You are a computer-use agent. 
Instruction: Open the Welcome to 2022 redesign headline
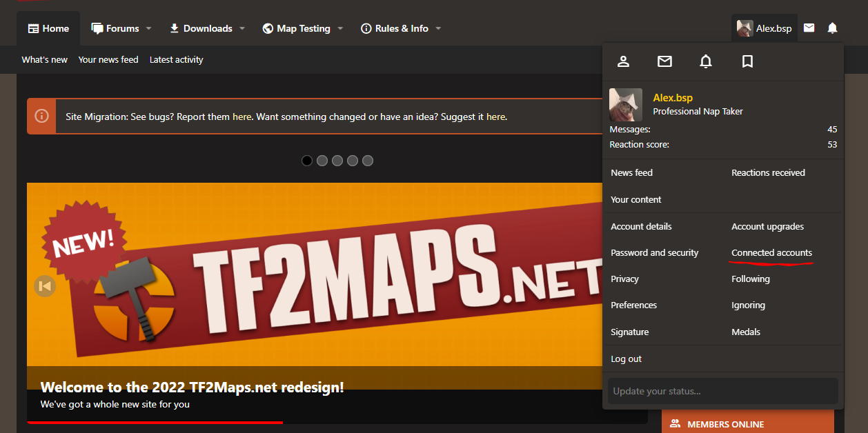(192, 387)
